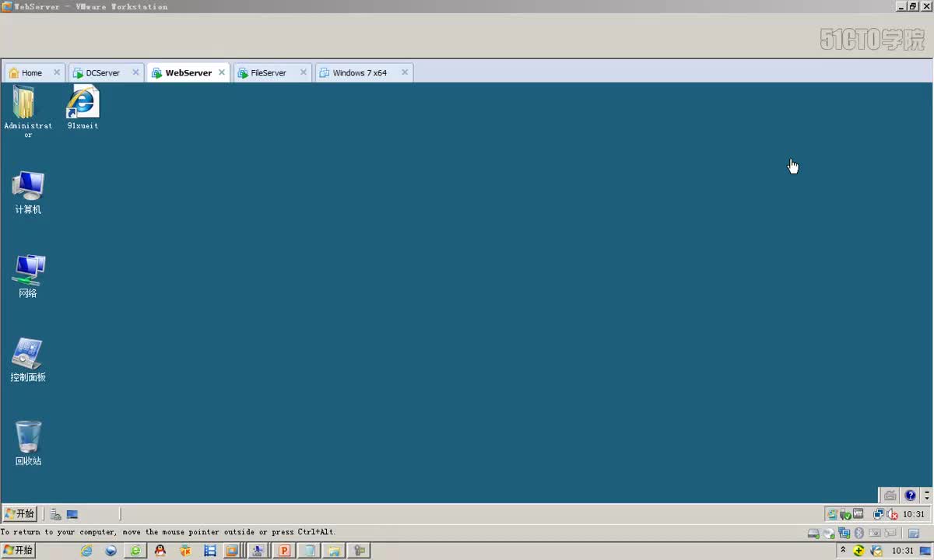Click Show Desktop in guest quick launch
This screenshot has width=934, height=560.
coord(72,514)
